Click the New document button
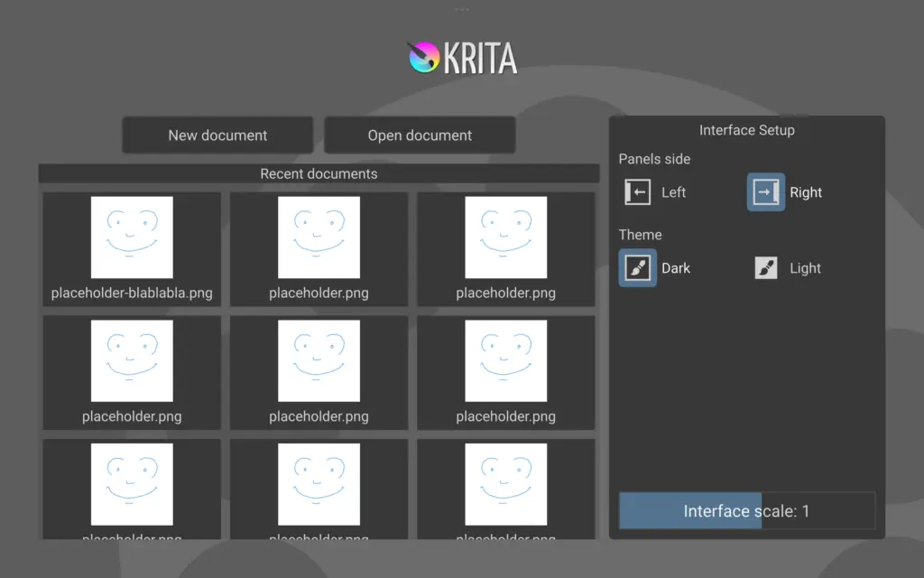 pyautogui.click(x=217, y=135)
